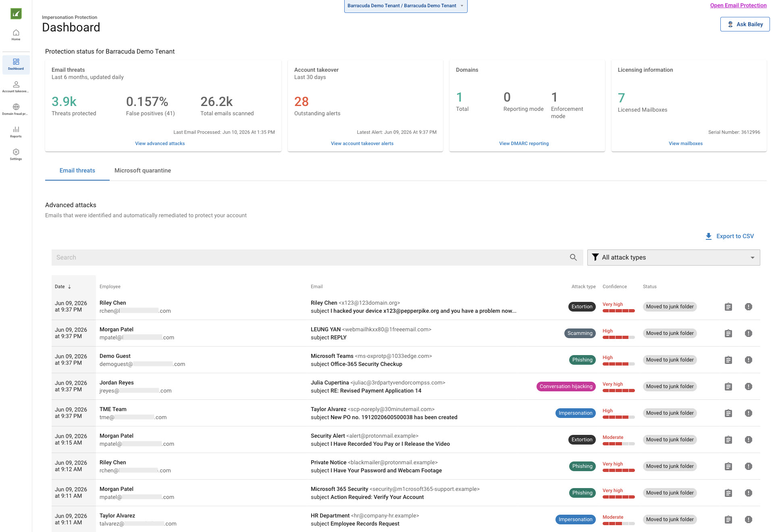Click the Employee column header
This screenshot has height=532, width=778.
pyautogui.click(x=110, y=287)
